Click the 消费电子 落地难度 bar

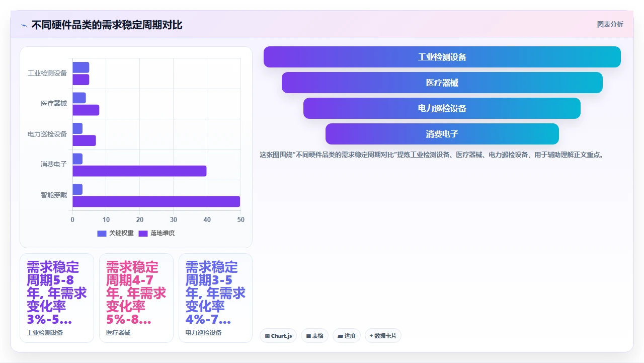(x=139, y=171)
